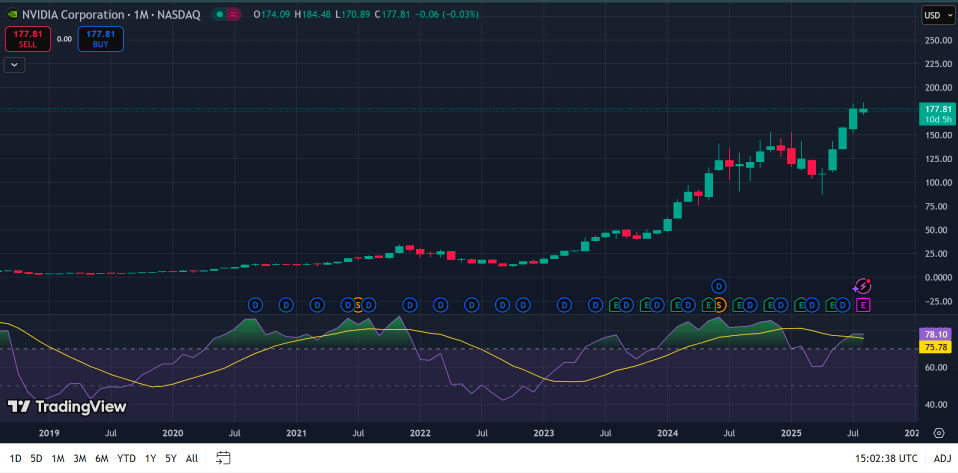Click the 0.00 spread value between SELL and BUY
958x473 pixels.
(64, 39)
